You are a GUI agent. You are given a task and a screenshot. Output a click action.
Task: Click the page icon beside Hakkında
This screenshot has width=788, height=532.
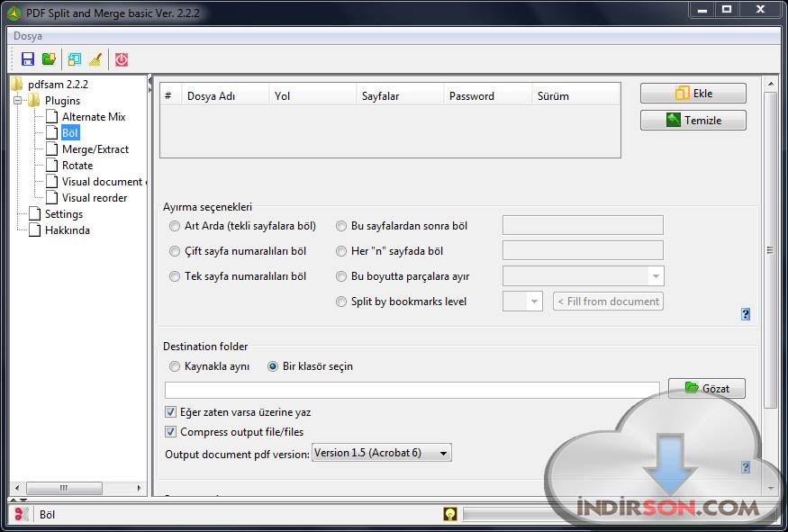pos(35,230)
